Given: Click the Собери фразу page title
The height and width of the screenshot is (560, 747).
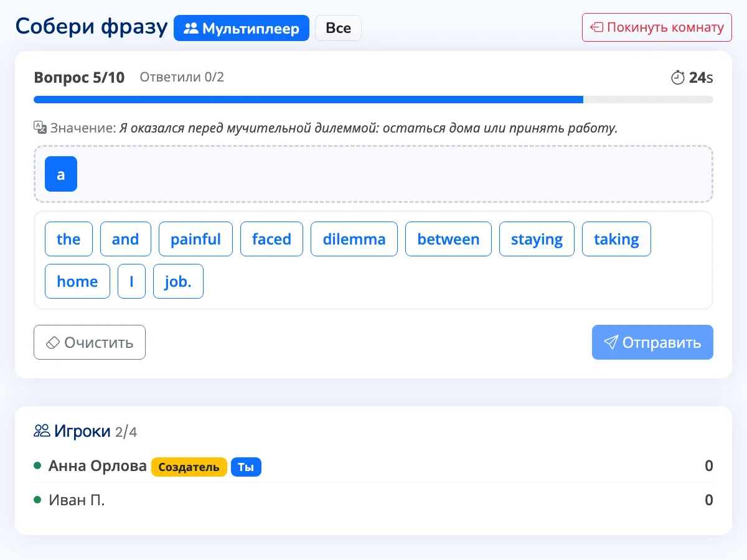Looking at the screenshot, I should (x=92, y=27).
